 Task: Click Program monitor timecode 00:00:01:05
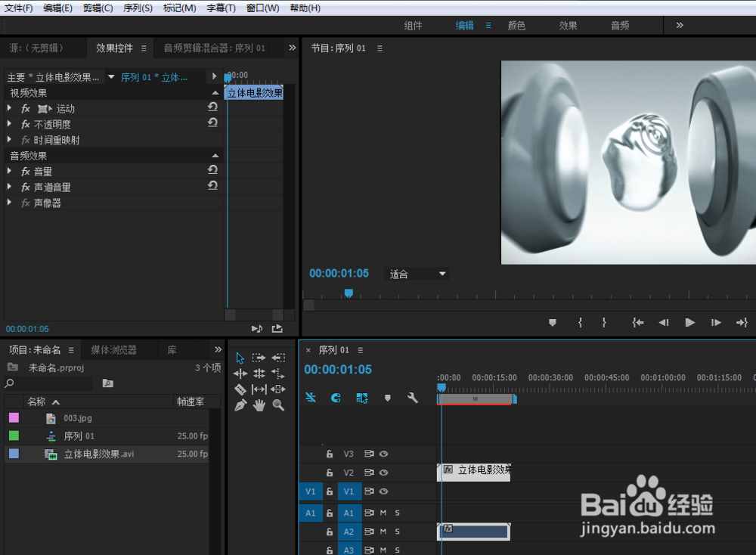339,274
